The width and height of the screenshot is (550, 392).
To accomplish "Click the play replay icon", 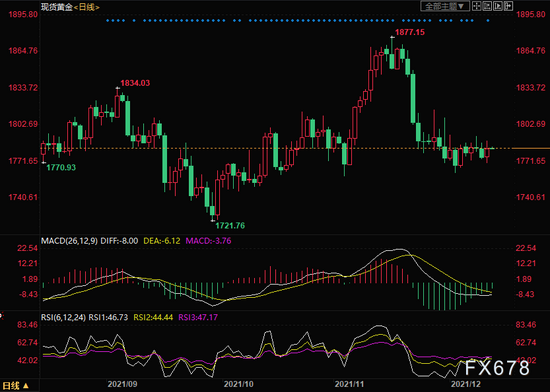I will (x=498, y=6).
